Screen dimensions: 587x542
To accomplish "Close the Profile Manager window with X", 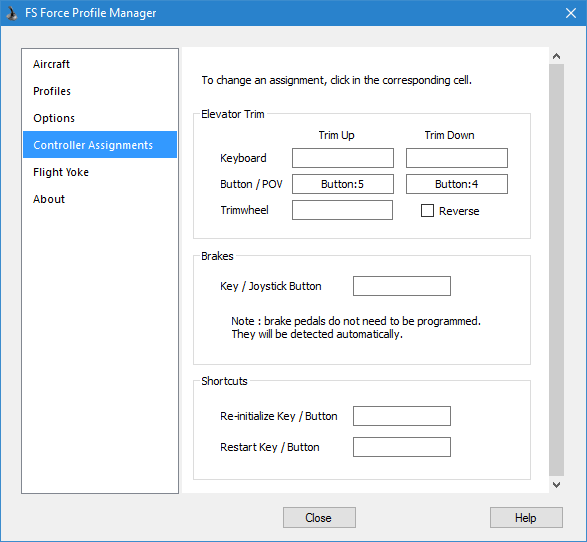I will pyautogui.click(x=571, y=13).
